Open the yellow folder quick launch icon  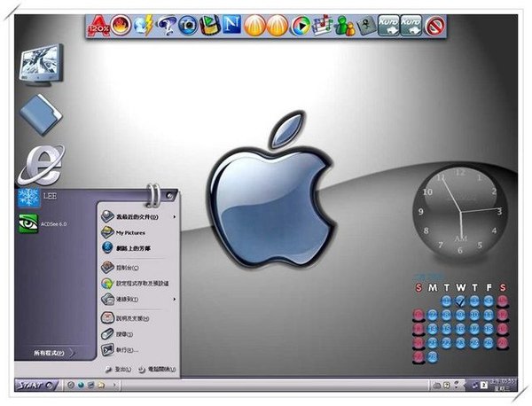pos(101,385)
